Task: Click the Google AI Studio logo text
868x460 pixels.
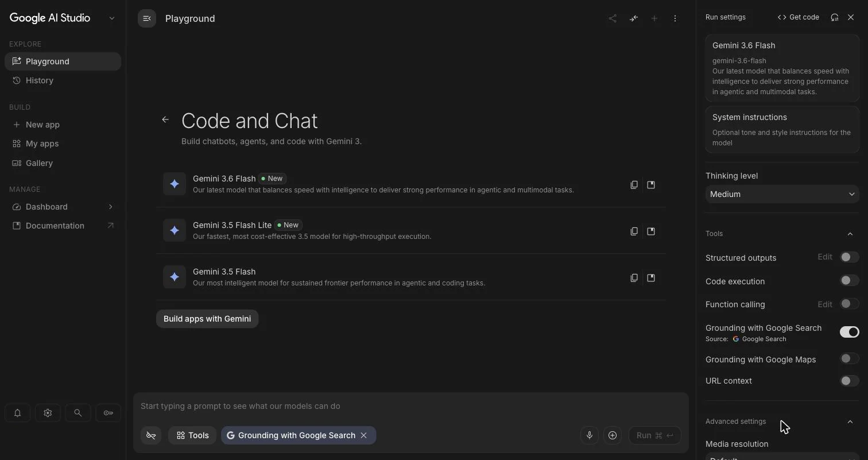Action: (x=50, y=18)
